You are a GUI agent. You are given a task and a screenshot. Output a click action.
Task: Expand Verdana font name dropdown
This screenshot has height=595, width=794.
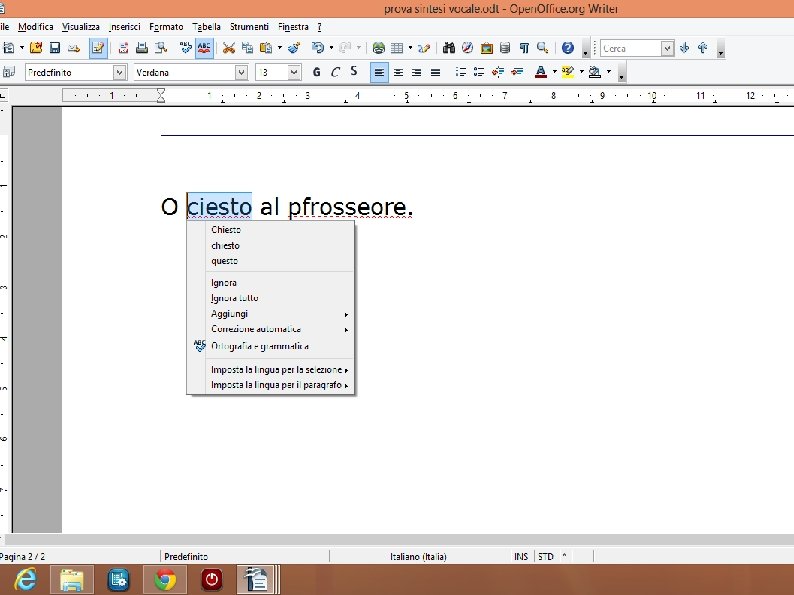242,72
